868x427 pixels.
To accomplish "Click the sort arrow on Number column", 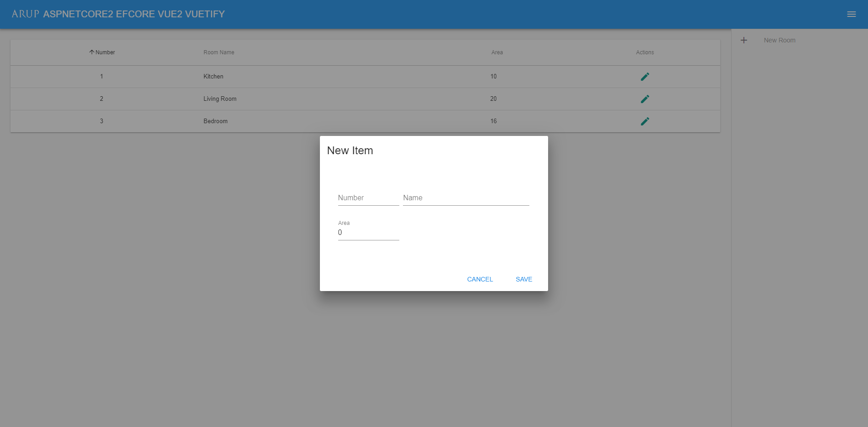I will coord(91,52).
